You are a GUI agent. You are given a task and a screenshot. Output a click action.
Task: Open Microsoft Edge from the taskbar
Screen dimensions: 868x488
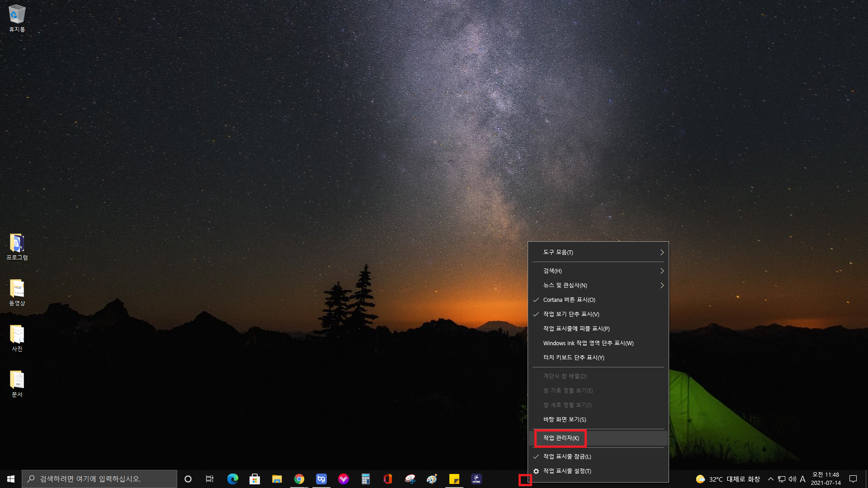[x=232, y=479]
